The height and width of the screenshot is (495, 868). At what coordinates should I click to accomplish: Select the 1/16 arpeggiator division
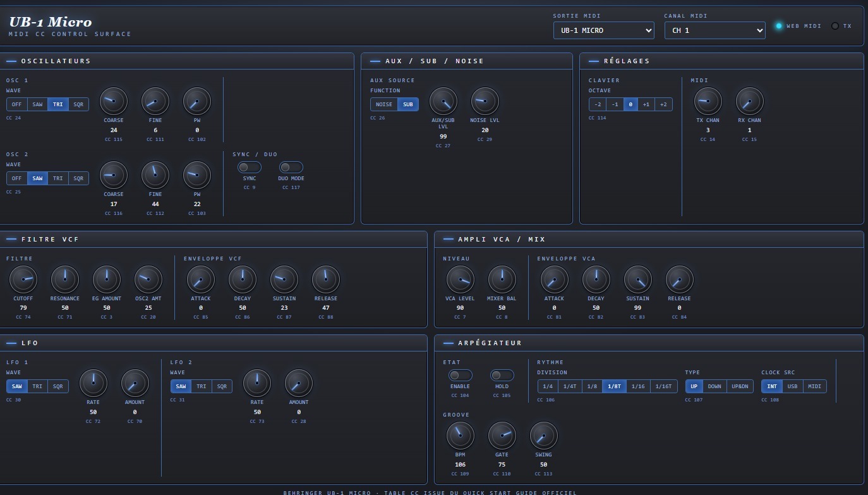click(x=638, y=386)
